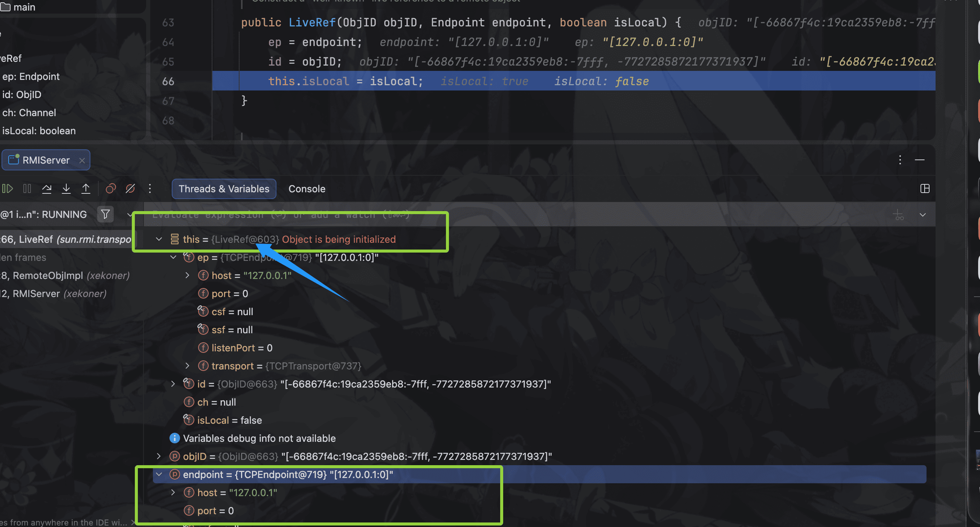The height and width of the screenshot is (527, 980).
Task: Toggle the thread frames filter
Action: click(x=105, y=214)
